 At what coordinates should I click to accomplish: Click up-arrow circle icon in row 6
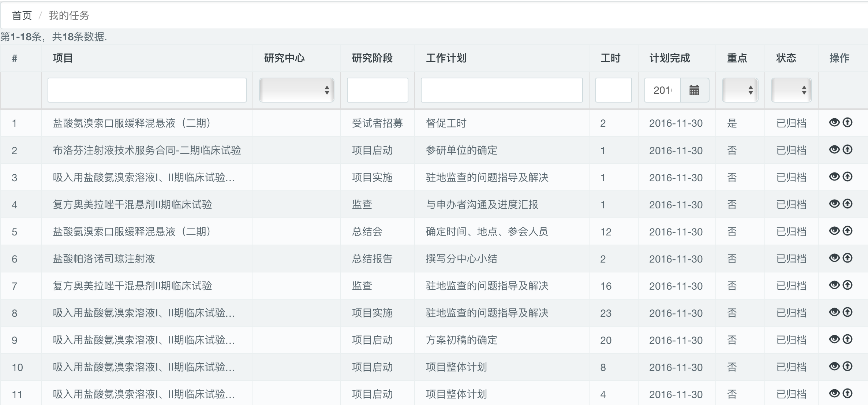[x=848, y=258]
